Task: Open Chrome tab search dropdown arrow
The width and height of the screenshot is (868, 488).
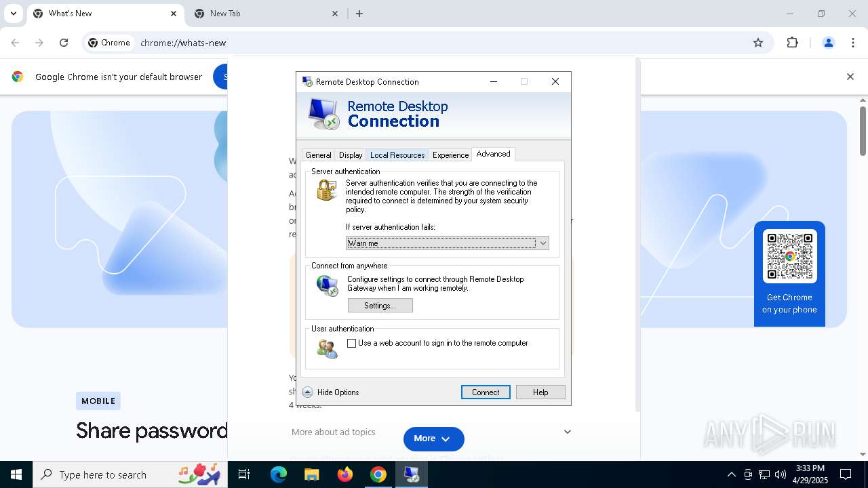Action: tap(14, 14)
